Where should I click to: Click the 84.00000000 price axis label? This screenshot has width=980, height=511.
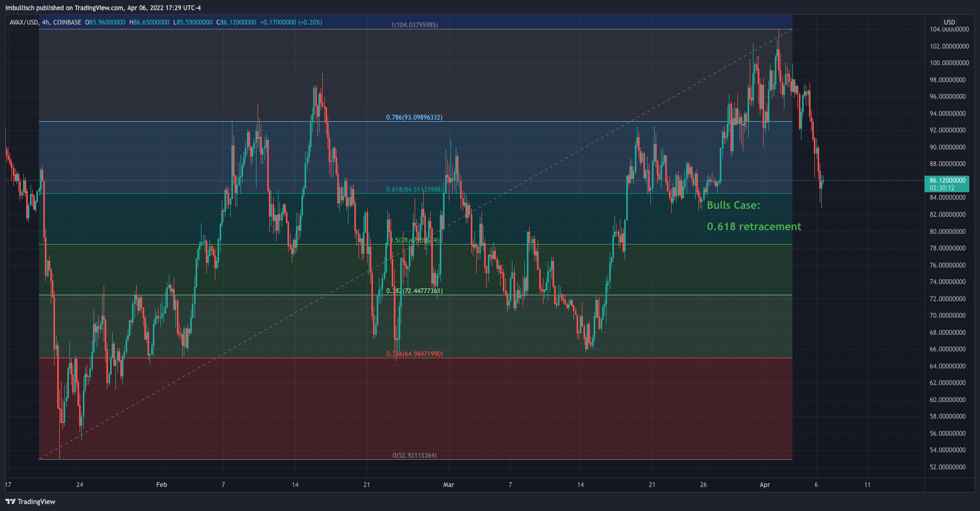click(x=949, y=198)
